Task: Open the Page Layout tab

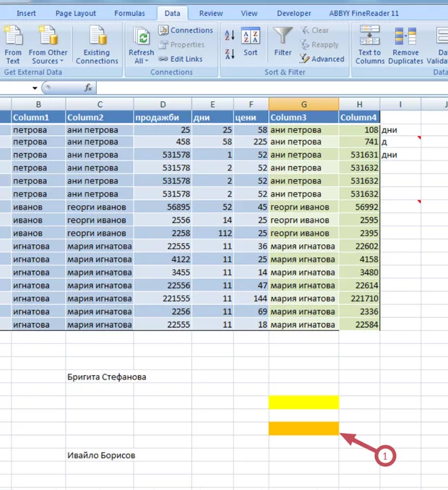Action: [75, 13]
